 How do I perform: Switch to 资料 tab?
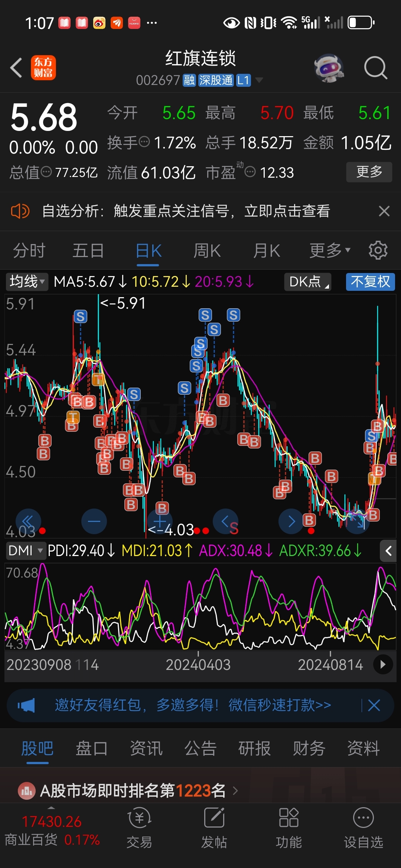(x=363, y=748)
